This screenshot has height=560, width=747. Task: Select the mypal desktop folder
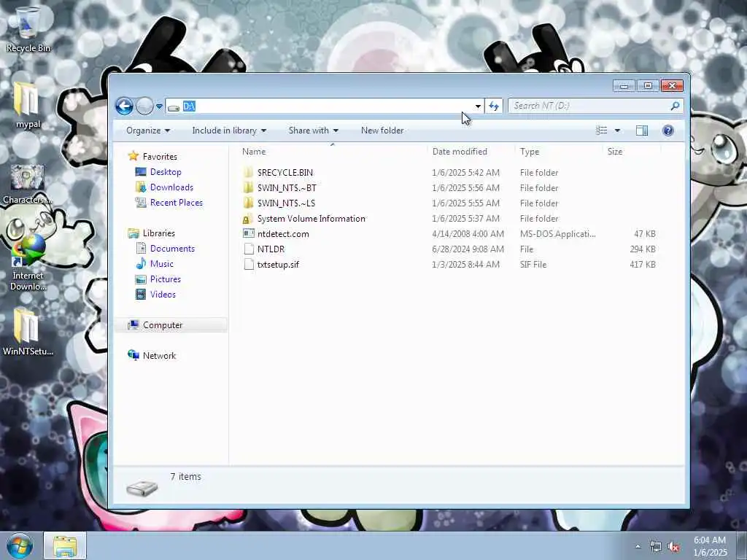[28, 105]
